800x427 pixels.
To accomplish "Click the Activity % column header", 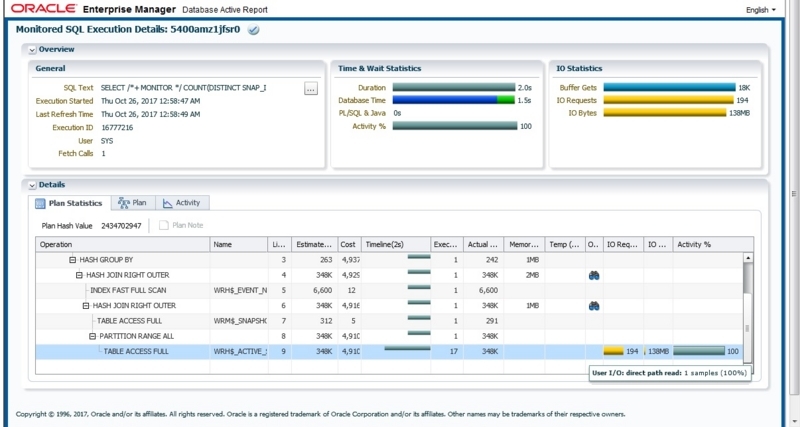I will [713, 244].
